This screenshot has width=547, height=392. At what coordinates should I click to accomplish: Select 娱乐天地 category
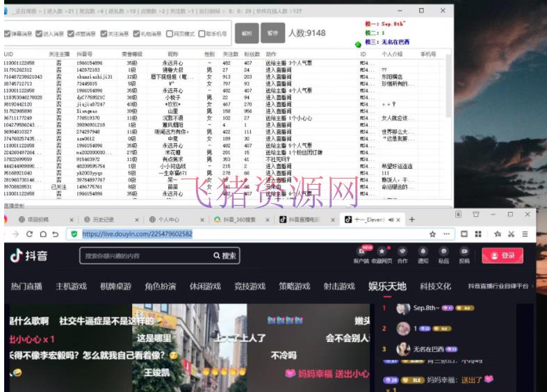(387, 286)
